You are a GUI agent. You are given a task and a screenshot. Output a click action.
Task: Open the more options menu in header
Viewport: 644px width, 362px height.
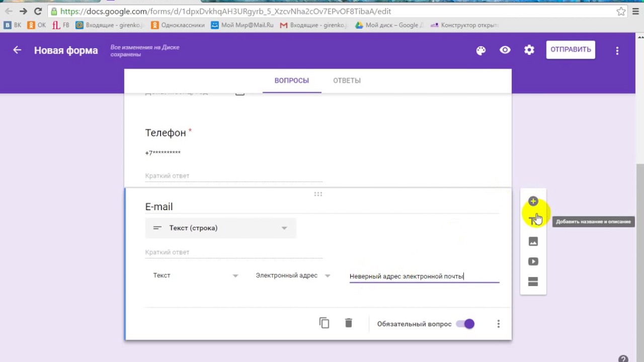point(617,50)
